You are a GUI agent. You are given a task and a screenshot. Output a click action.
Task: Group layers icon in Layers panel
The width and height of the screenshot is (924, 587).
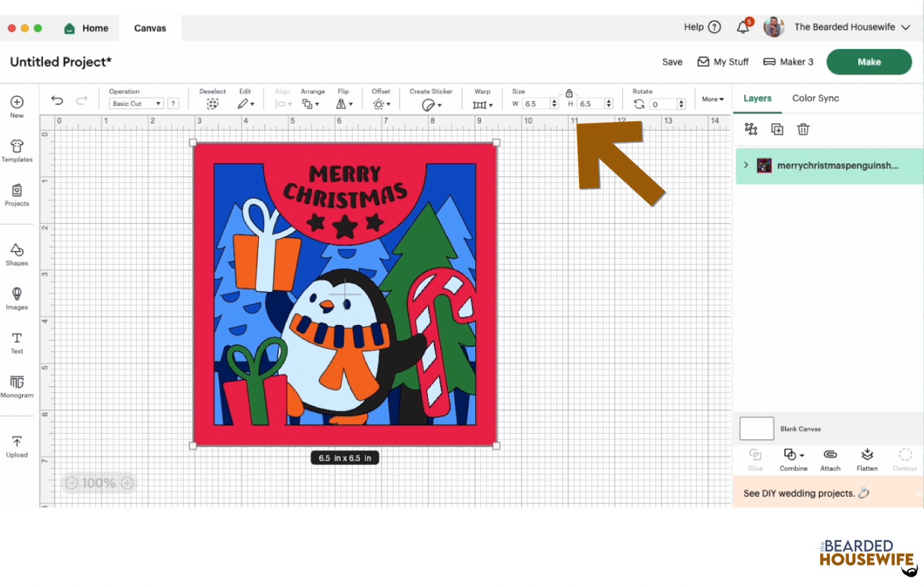click(x=751, y=129)
